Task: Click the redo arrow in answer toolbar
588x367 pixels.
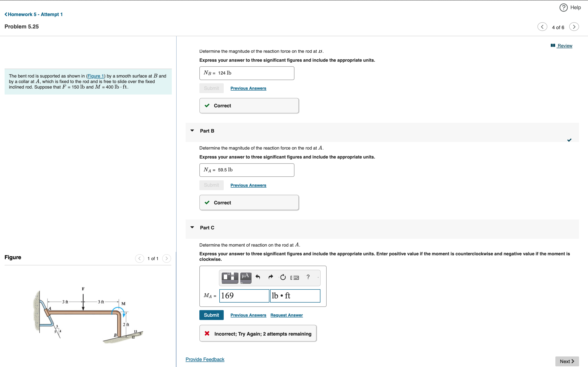Action: coord(270,277)
